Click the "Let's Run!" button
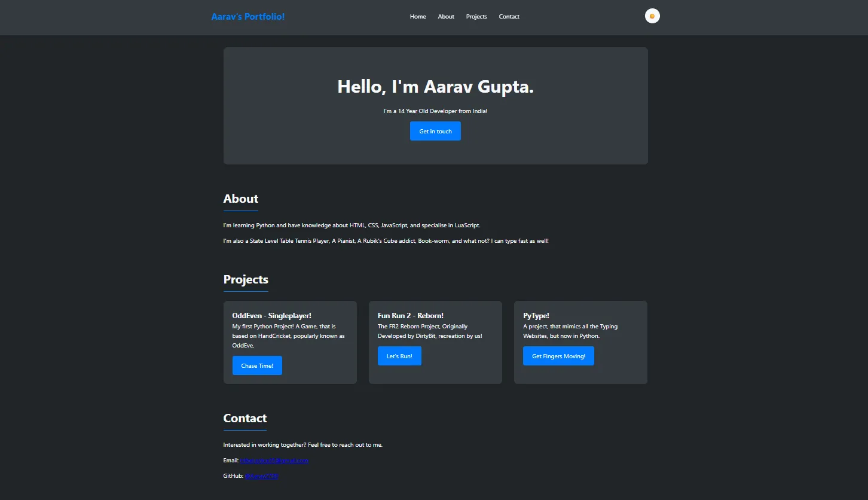This screenshot has height=500, width=868. coord(399,356)
